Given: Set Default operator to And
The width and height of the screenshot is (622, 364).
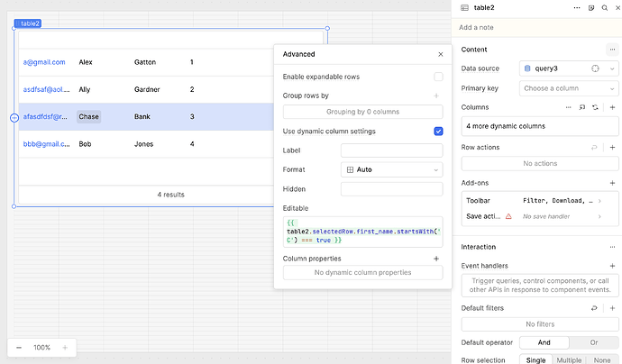Looking at the screenshot, I should click(x=544, y=342).
